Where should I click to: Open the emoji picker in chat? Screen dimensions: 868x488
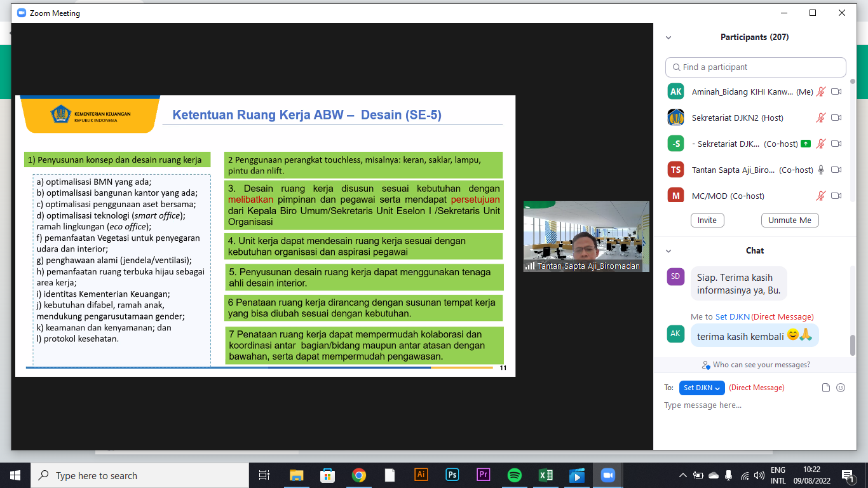[x=841, y=388]
